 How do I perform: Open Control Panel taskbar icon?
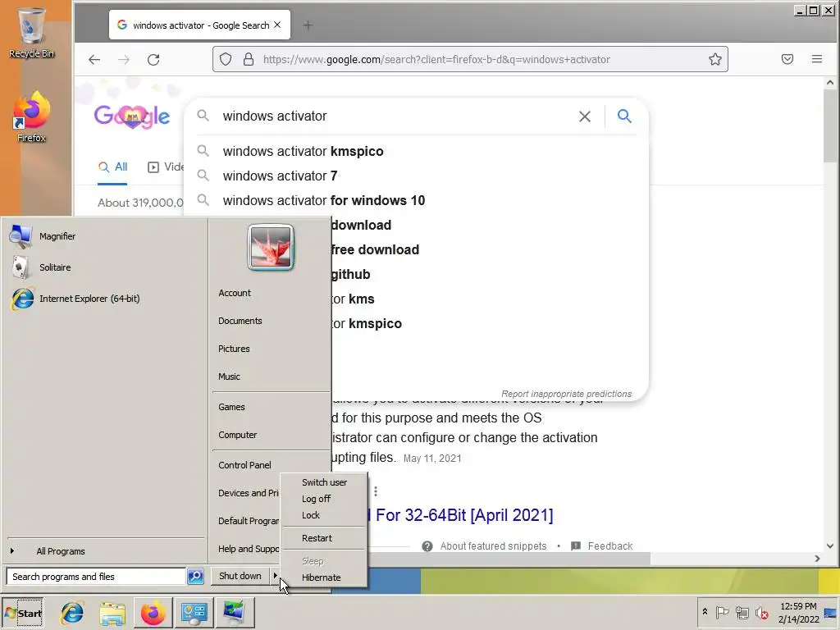tap(194, 613)
